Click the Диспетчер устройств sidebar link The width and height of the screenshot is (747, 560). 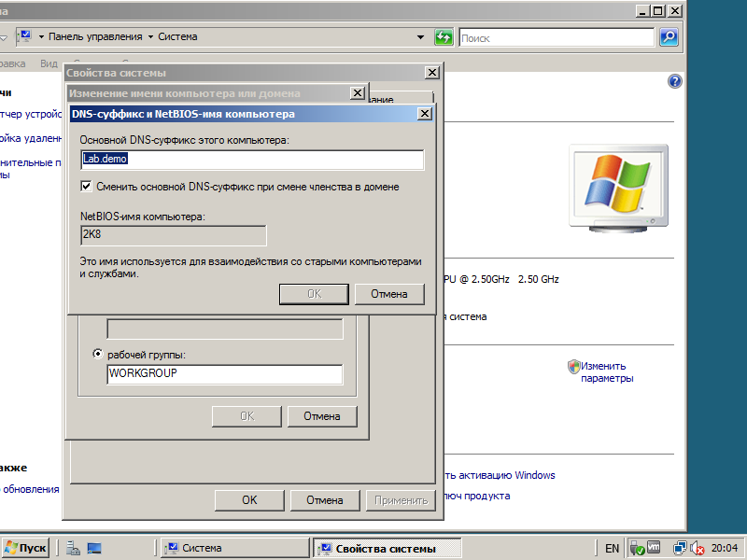coord(31,114)
